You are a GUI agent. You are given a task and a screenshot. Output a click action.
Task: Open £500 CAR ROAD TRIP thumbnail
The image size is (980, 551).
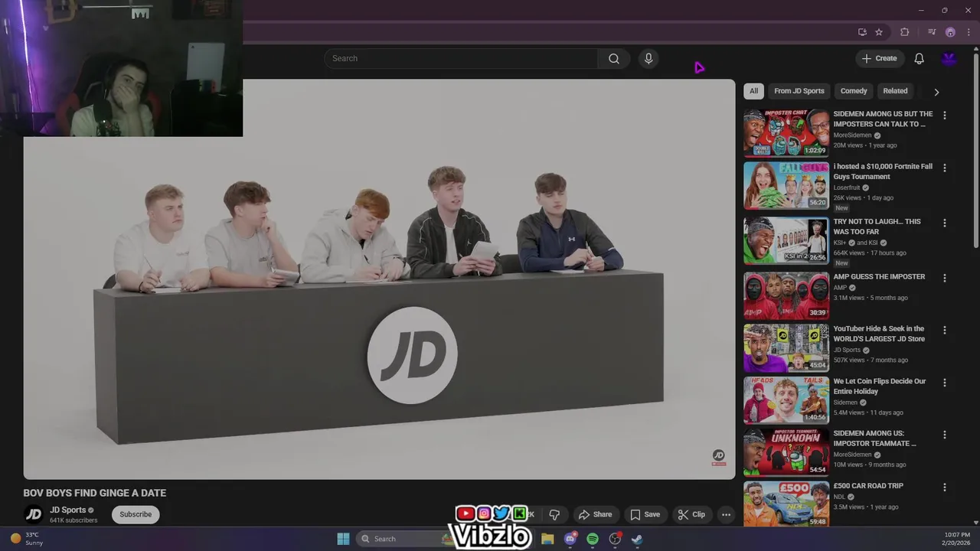click(x=786, y=504)
